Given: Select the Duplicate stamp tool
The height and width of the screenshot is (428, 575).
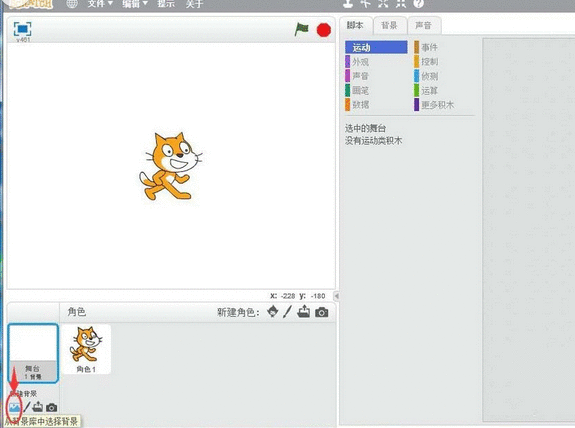Looking at the screenshot, I should click(348, 4).
